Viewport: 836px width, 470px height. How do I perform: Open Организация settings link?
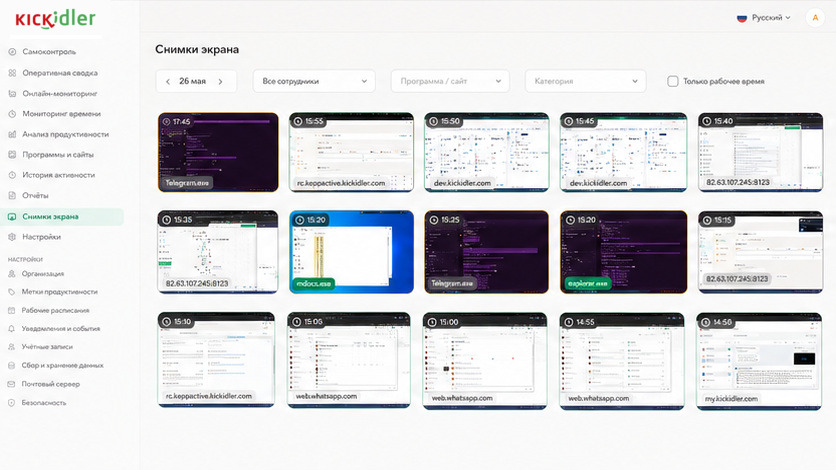point(43,273)
